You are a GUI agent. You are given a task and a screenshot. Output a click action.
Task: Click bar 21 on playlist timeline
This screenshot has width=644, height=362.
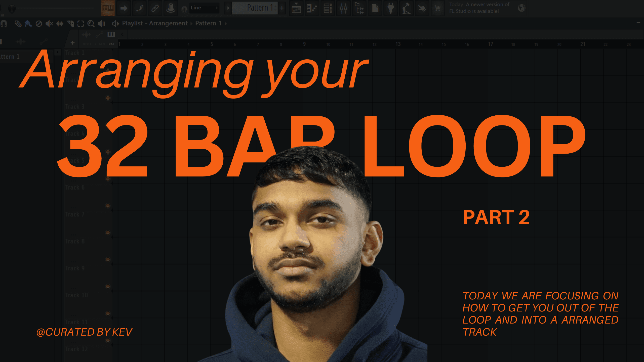click(x=583, y=44)
